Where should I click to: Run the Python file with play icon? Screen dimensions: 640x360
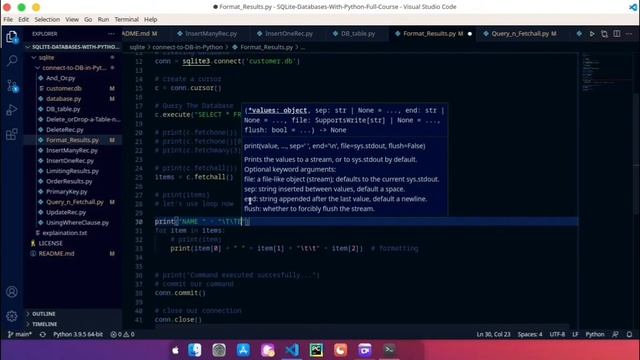[x=592, y=34]
